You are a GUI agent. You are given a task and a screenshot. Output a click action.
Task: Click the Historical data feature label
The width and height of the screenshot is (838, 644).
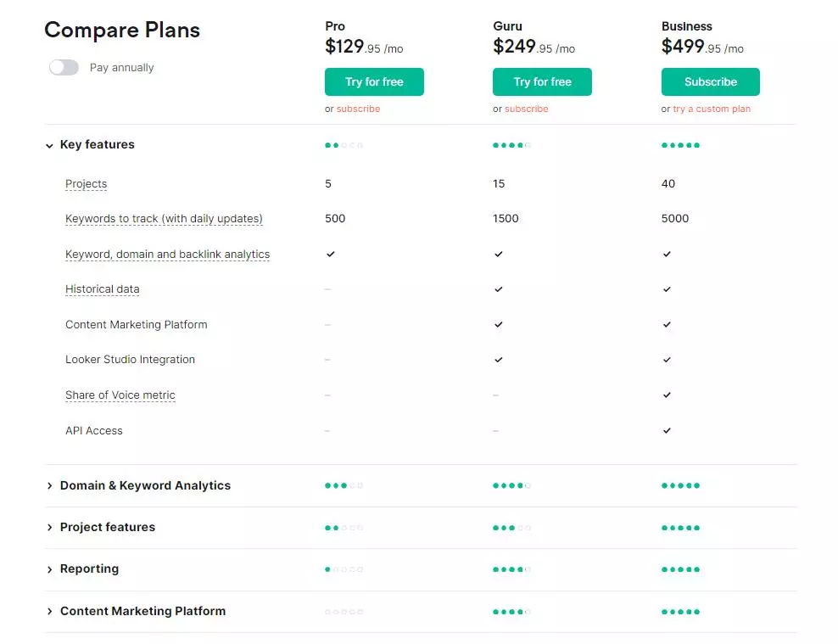[x=102, y=289]
